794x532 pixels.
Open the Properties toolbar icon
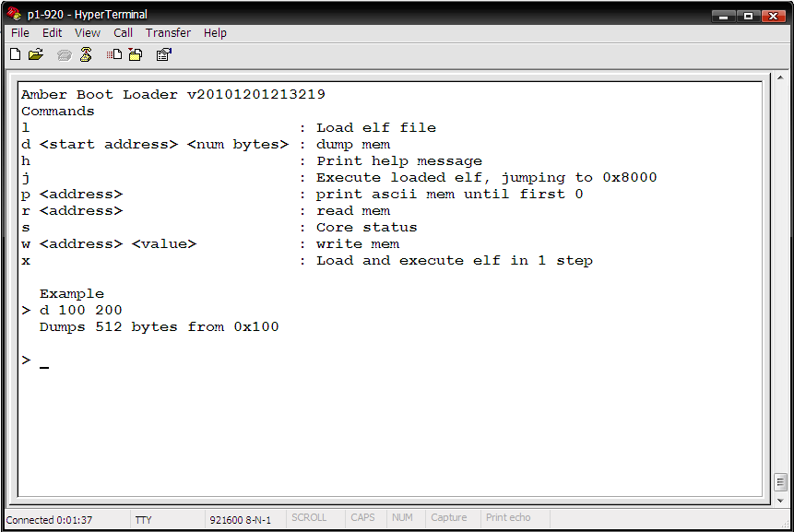point(163,54)
